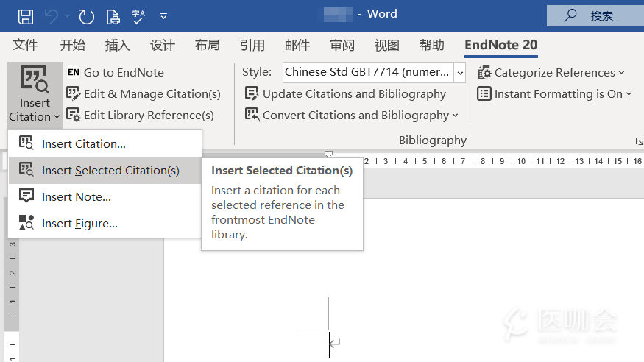The height and width of the screenshot is (362, 644).
Task: Click Edit & Manage Citation(s)
Action: tap(144, 94)
